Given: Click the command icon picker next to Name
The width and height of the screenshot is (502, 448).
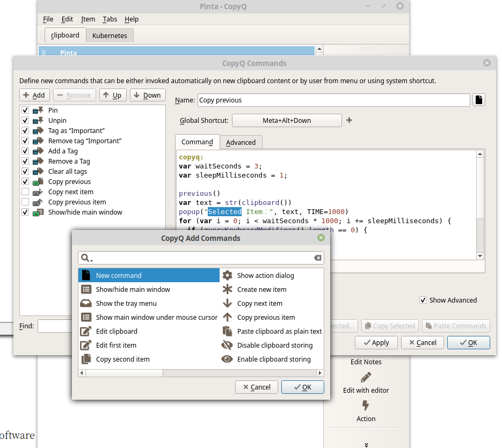Looking at the screenshot, I should point(478,100).
